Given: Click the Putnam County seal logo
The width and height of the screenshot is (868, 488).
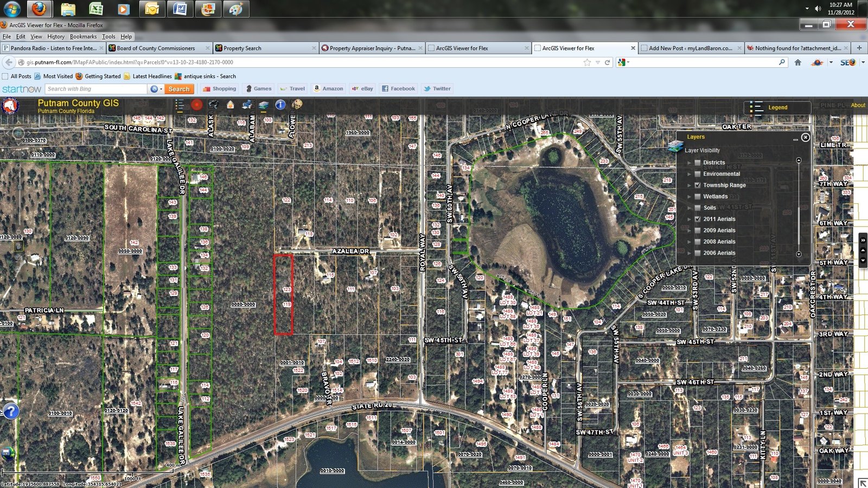Looking at the screenshot, I should coord(10,105).
